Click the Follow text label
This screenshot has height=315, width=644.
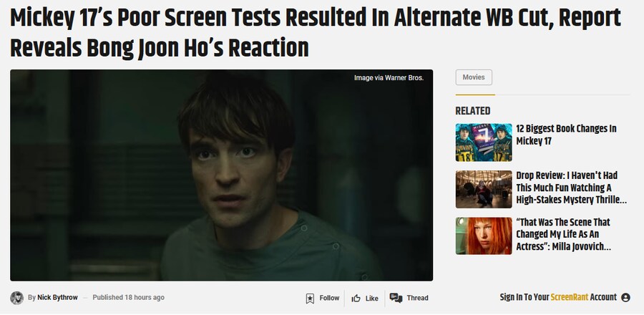[329, 298]
